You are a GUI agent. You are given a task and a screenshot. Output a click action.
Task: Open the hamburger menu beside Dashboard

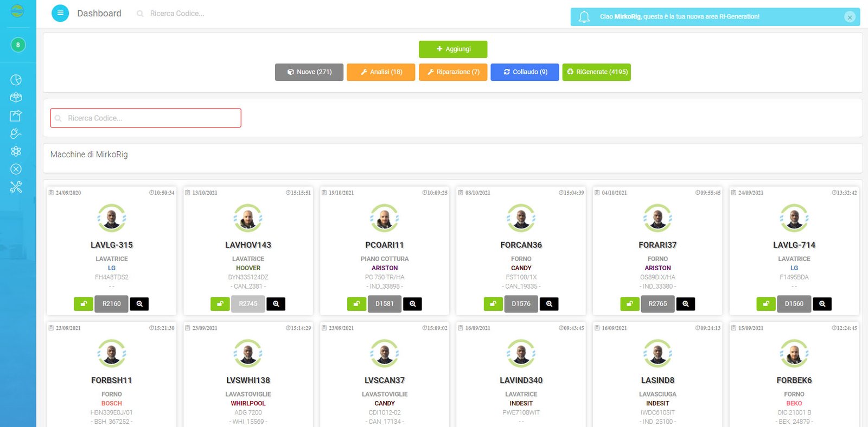(60, 13)
